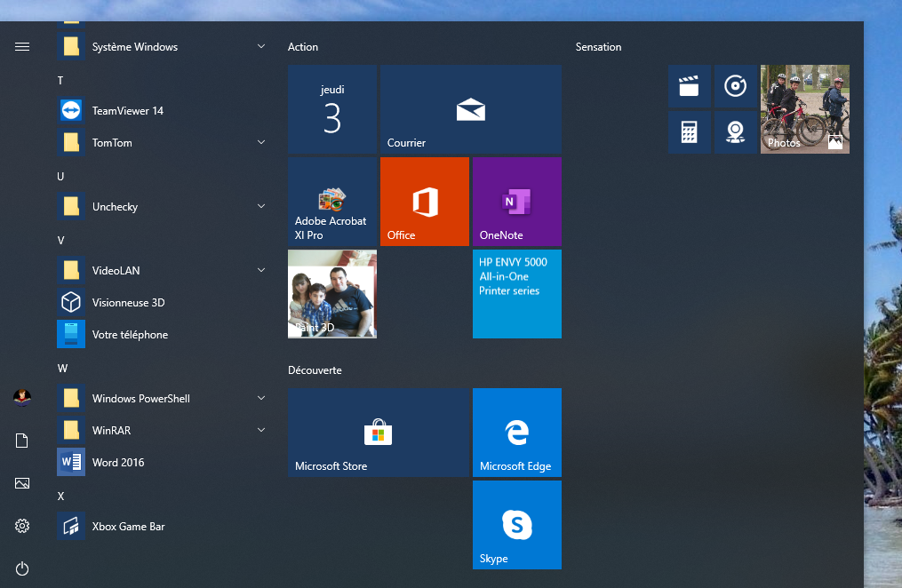Open the Documents sidebar icon
Viewport: 902px width, 588px height.
22,441
